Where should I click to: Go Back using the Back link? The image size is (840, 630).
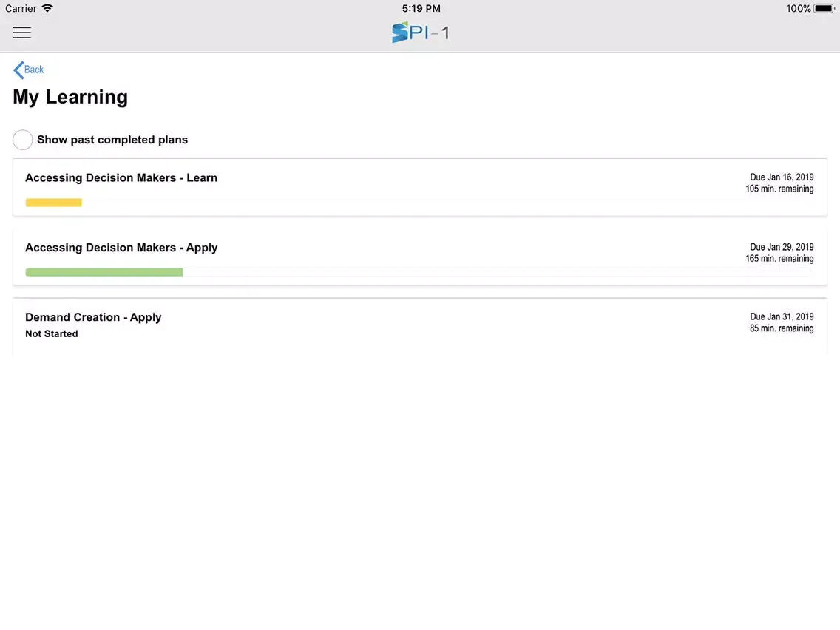tap(34, 70)
